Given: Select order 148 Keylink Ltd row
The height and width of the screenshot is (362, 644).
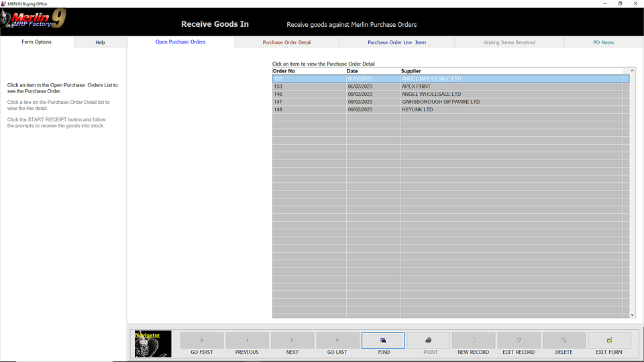Looking at the screenshot, I should (x=443, y=109).
